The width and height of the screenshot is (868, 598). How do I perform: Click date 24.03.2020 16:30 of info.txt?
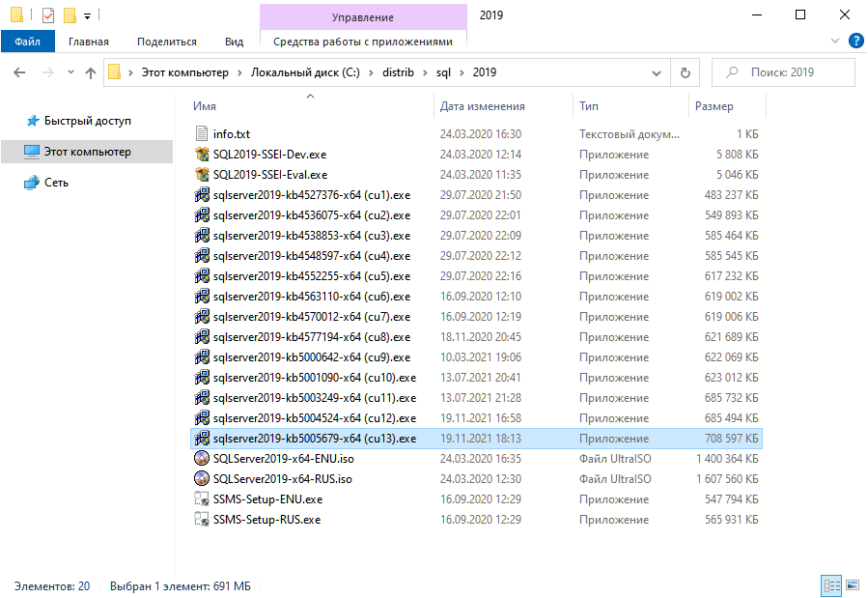481,134
